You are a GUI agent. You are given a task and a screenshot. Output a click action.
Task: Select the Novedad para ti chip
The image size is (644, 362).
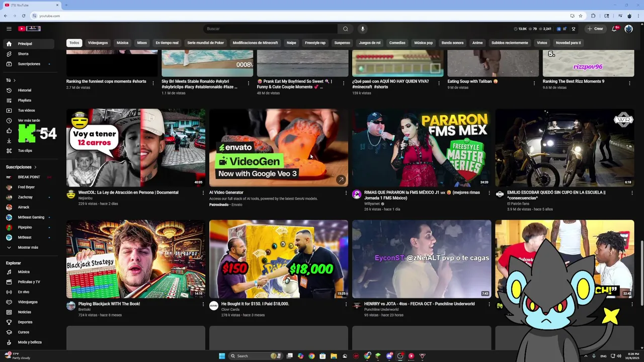click(x=568, y=43)
